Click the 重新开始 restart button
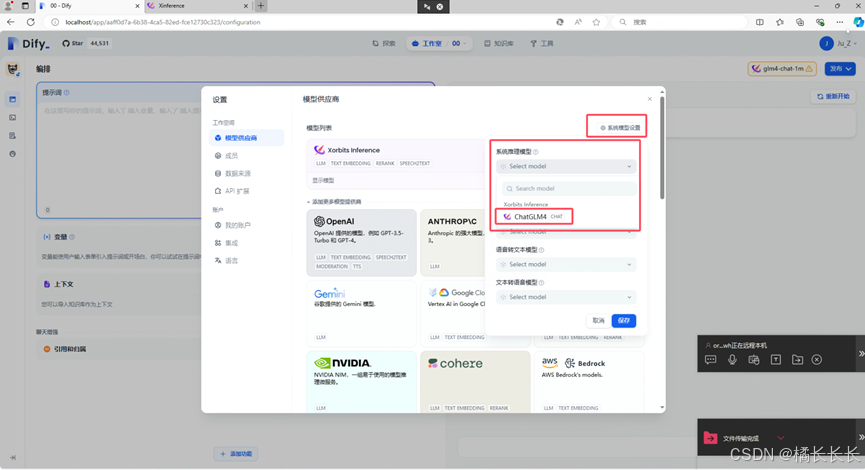The height and width of the screenshot is (470, 865). [x=833, y=97]
